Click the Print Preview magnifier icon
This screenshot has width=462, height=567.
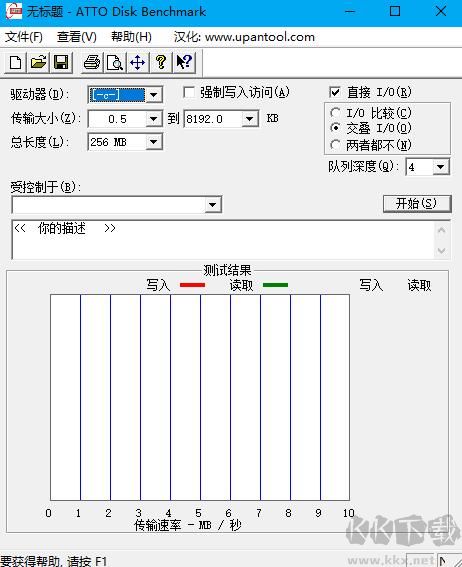pos(115,62)
